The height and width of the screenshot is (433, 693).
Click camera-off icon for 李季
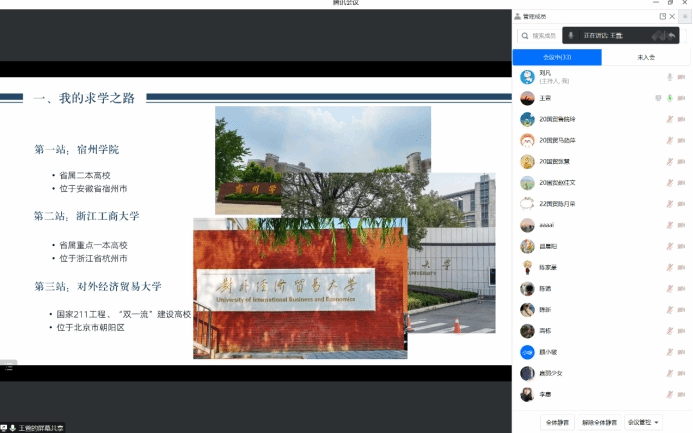tap(682, 394)
